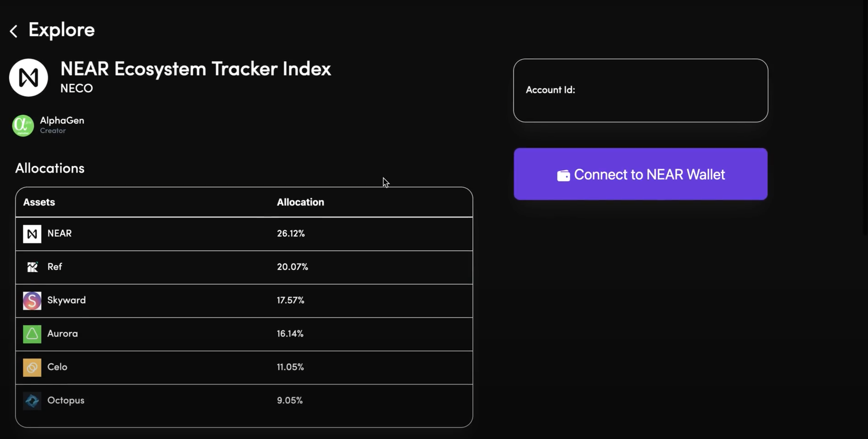Image resolution: width=868 pixels, height=439 pixels.
Task: Click the Skyward asset icon
Action: [32, 301]
